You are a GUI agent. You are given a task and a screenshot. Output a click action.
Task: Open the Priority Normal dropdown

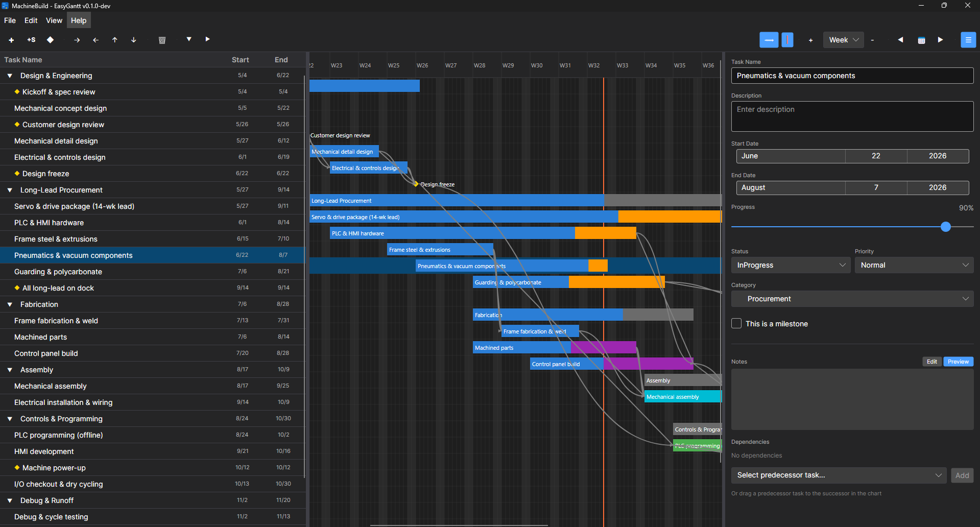tap(914, 265)
